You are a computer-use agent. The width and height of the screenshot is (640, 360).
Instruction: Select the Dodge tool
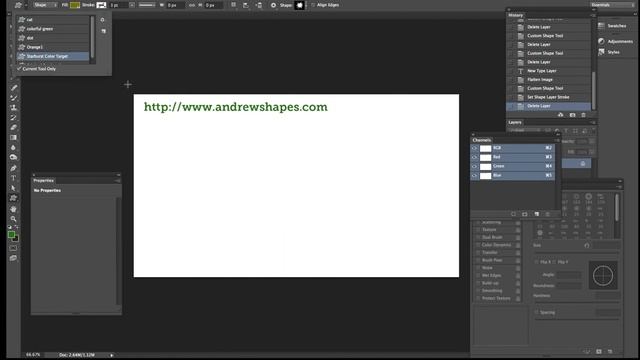13,158
